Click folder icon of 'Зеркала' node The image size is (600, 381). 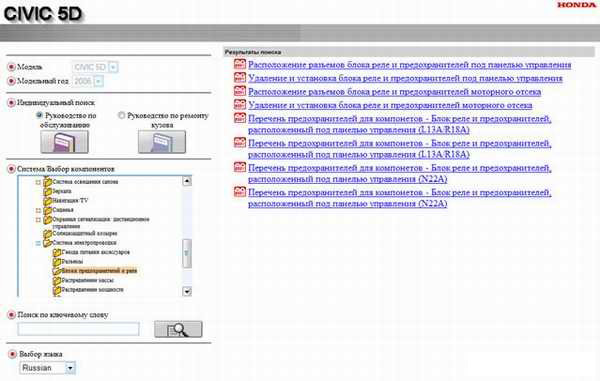(x=47, y=191)
